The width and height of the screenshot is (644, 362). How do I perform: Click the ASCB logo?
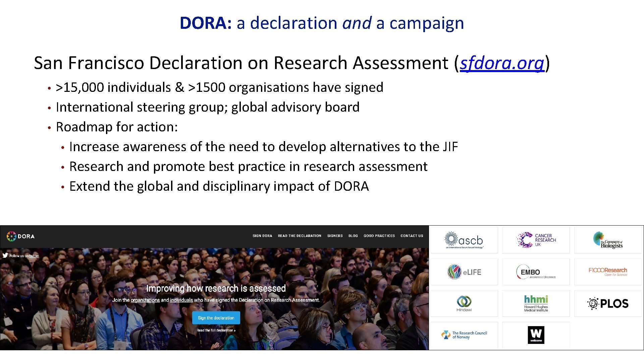click(x=464, y=240)
